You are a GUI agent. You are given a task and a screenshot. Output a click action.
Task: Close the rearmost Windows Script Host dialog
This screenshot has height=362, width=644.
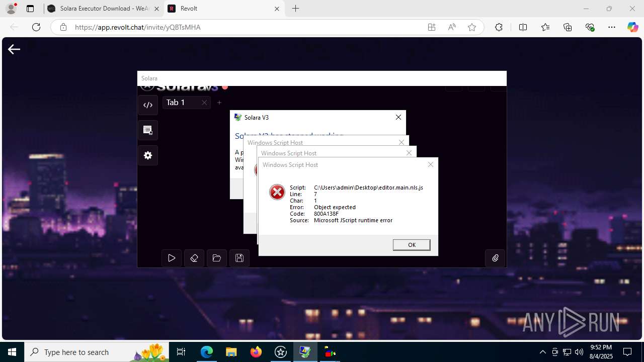pos(401,142)
